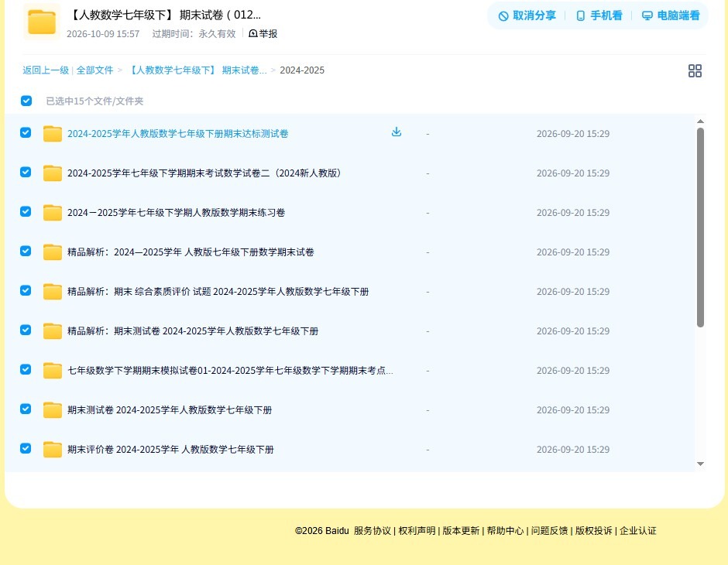Click the file list scrollbar thumb
Image resolution: width=728 pixels, height=565 pixels.
tap(700, 228)
